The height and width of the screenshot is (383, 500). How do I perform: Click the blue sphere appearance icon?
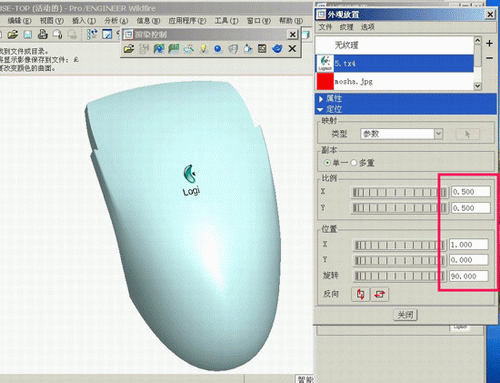click(x=218, y=49)
